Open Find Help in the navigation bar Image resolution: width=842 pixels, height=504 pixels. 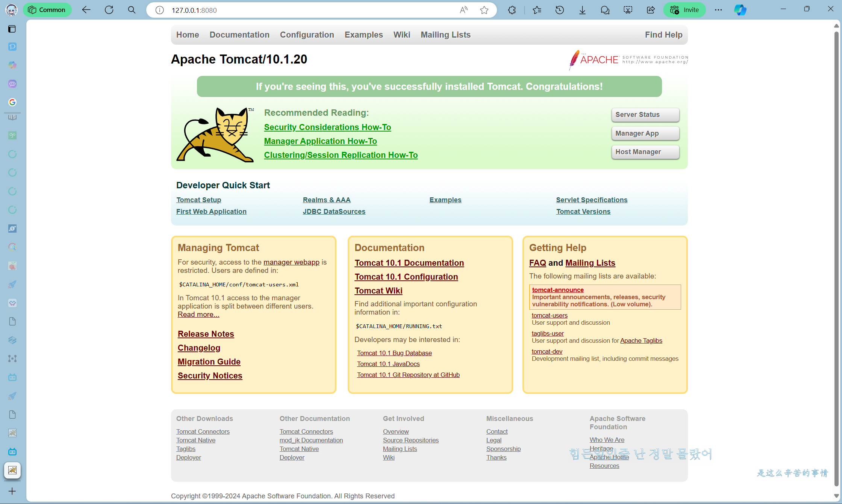click(x=664, y=35)
